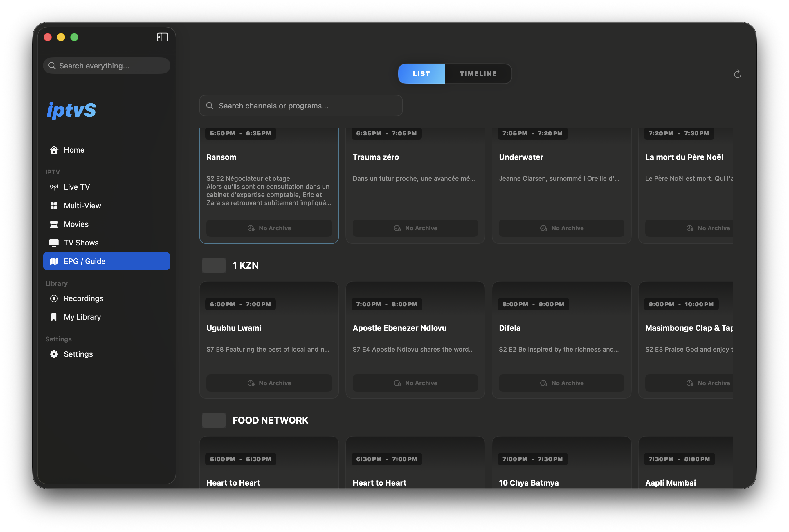Click the magnifier in Search everything
Screen dimensions: 789x532
click(52, 66)
